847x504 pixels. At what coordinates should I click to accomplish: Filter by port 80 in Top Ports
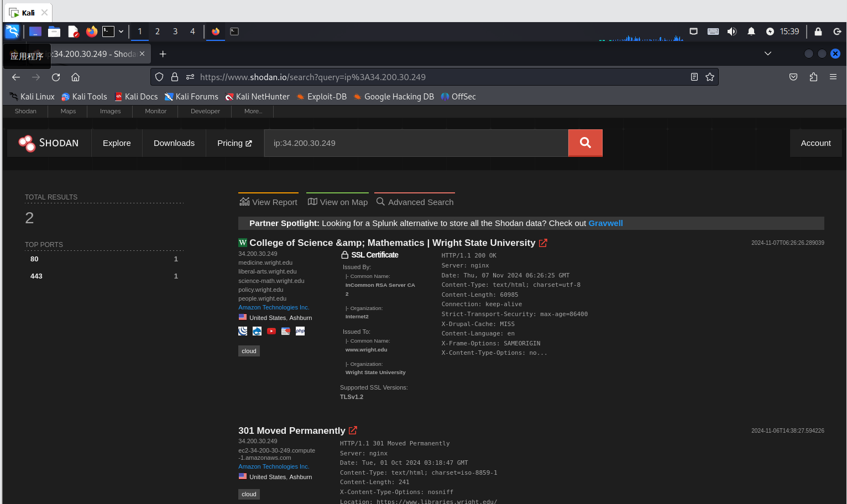point(104,259)
